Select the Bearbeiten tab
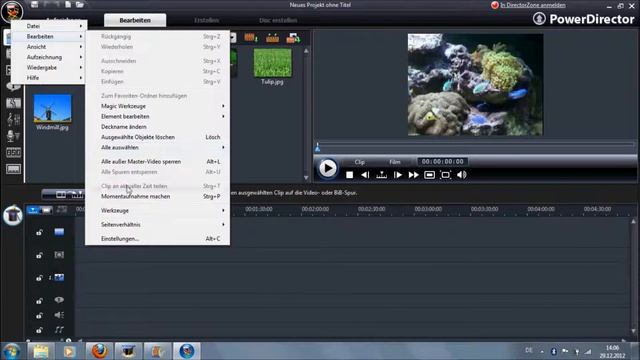 tap(135, 20)
